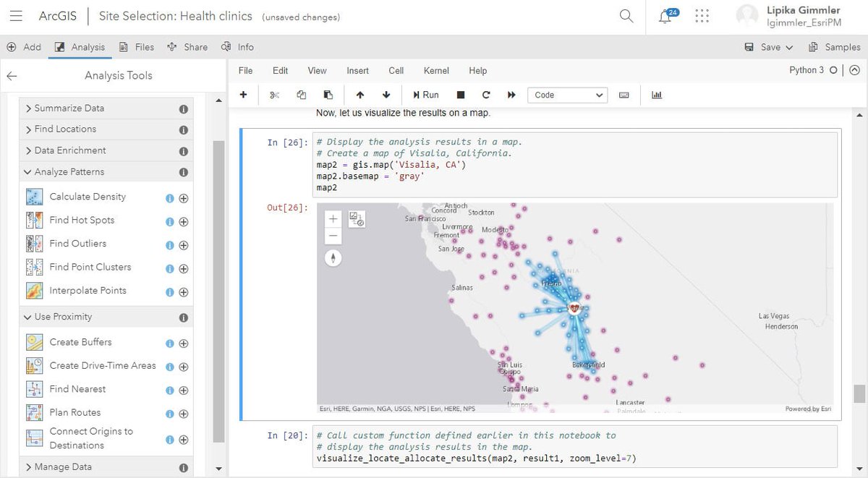Switch to the Files tab

point(136,46)
